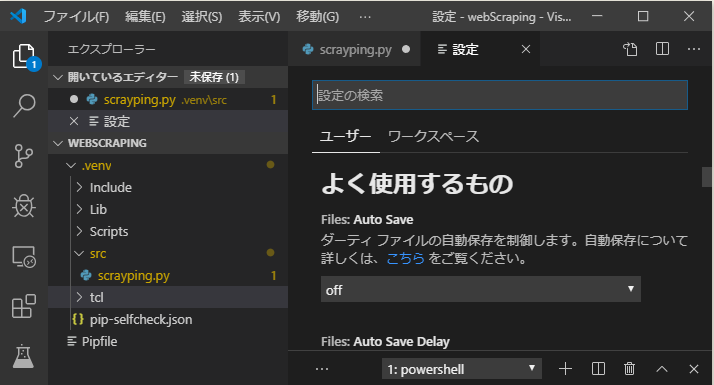
Task: Open the 表示(V) menu
Action: click(259, 17)
